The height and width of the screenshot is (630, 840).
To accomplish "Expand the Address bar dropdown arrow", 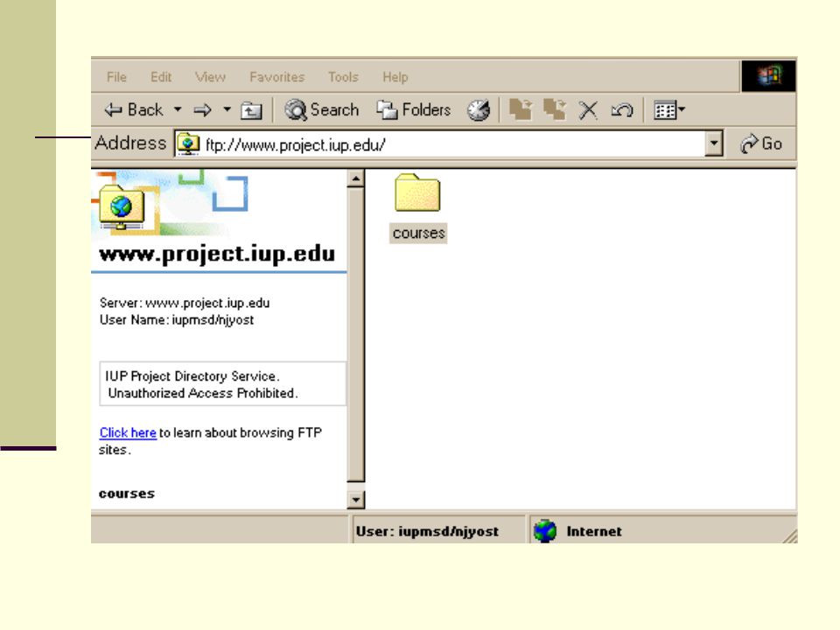I will [x=714, y=143].
